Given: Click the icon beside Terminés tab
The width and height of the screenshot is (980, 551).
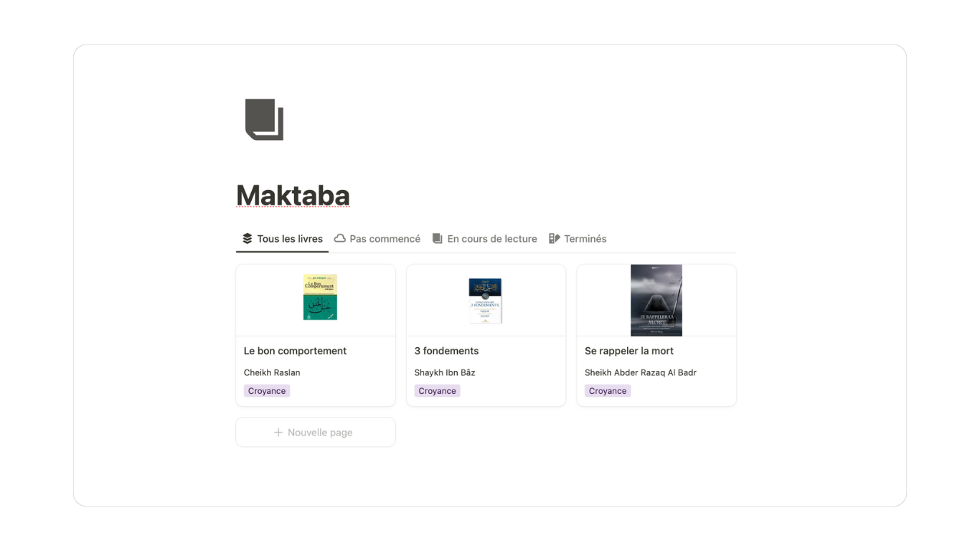Looking at the screenshot, I should click(554, 239).
